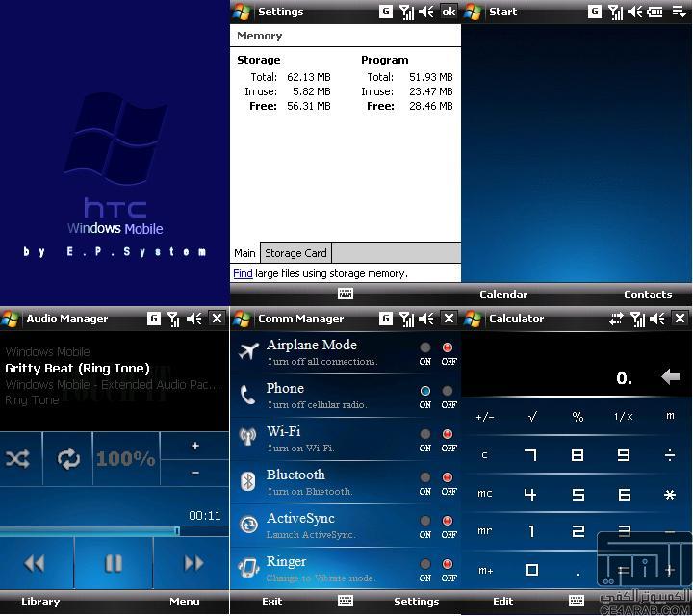
Task: Click the Wi-Fi antenna icon
Action: pyautogui.click(x=248, y=437)
